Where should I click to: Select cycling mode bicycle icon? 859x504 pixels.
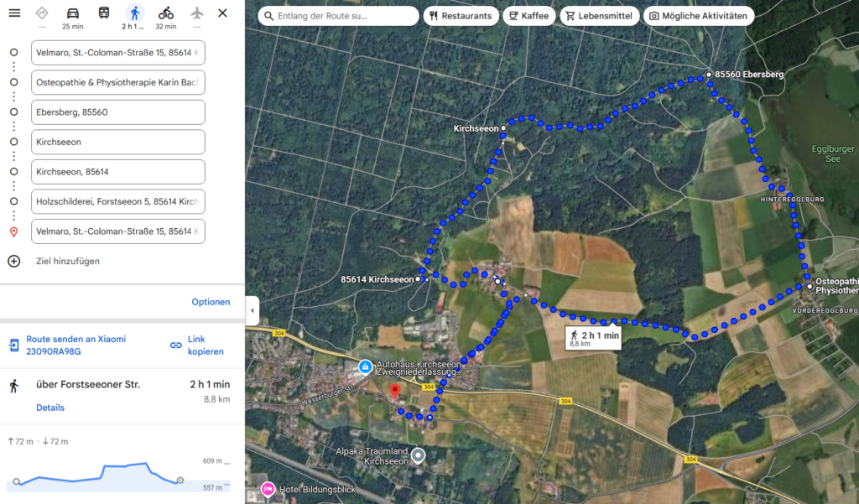pyautogui.click(x=166, y=13)
